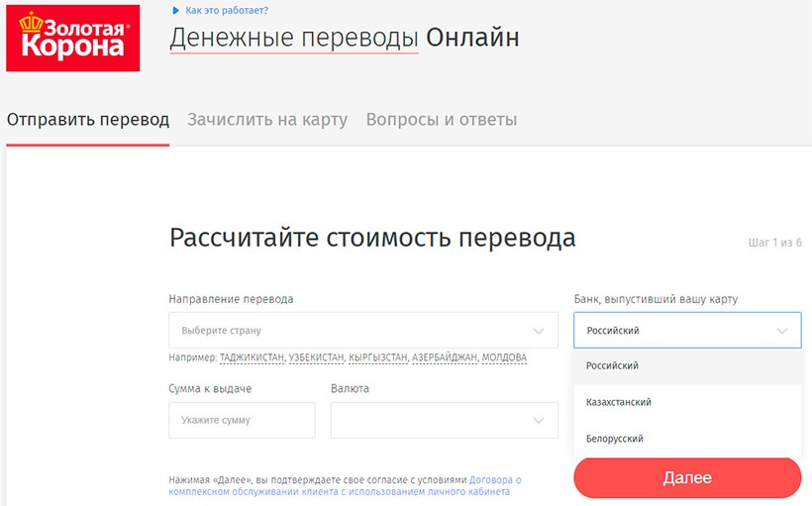Choose «Казахстанский» bank option

pos(619,403)
